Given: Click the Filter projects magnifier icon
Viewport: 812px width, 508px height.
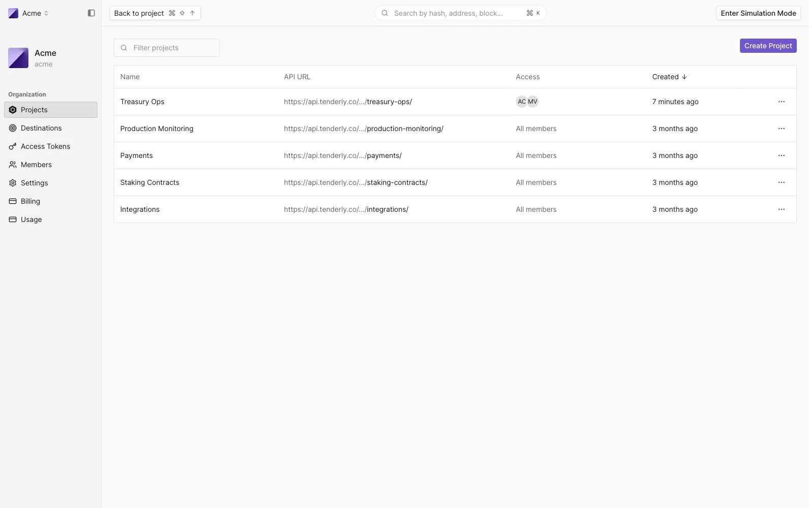Looking at the screenshot, I should (124, 48).
